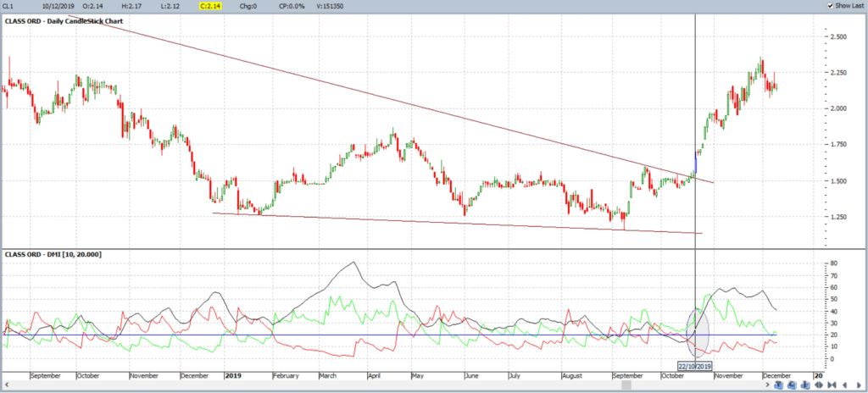
Task: Click the highlighted close price C:2.14
Action: [x=211, y=6]
